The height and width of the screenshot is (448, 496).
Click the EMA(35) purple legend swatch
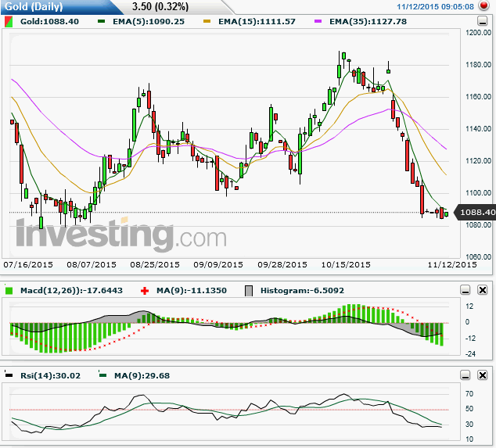(x=318, y=21)
